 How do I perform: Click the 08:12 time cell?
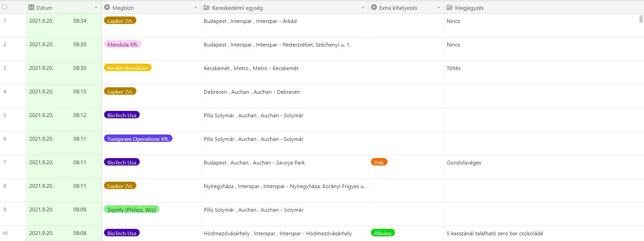click(x=80, y=115)
